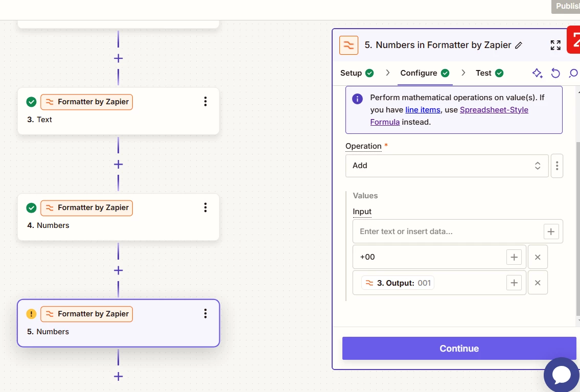Open the Operation dropdown showing Add
This screenshot has height=392, width=580.
pyautogui.click(x=447, y=166)
